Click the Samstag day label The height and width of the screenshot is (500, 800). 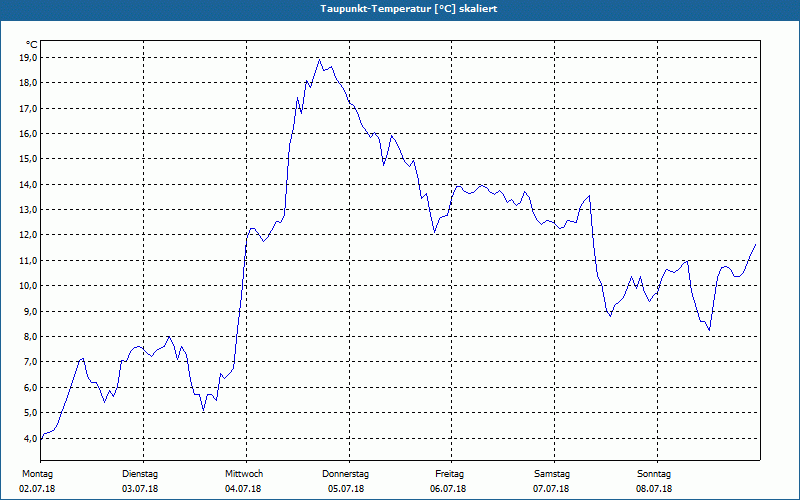coord(552,474)
